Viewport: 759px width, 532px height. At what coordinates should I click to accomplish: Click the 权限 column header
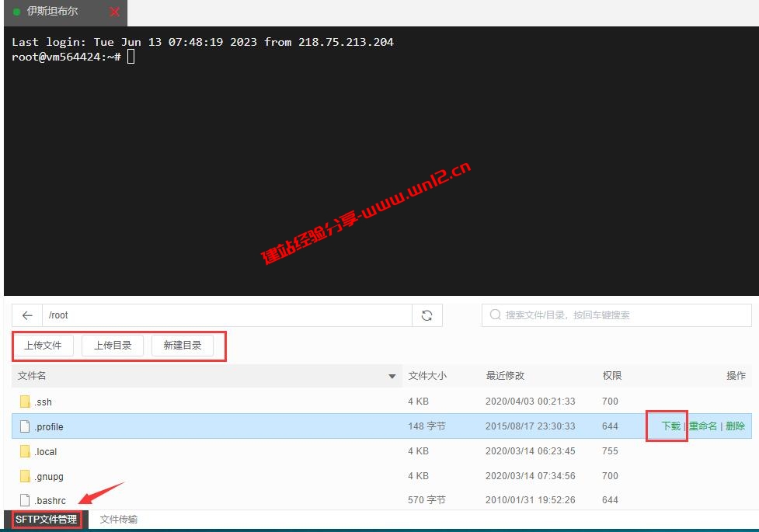pos(613,375)
